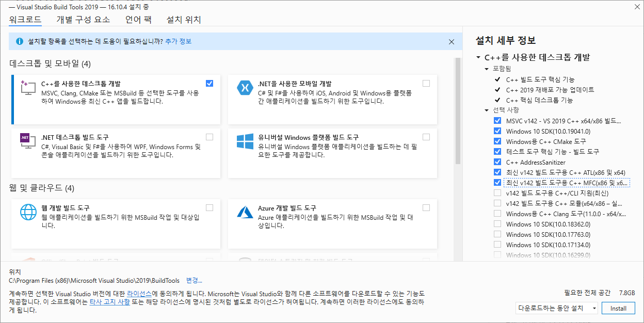Uncheck C++ AddressSanitizer option
This screenshot has height=323, width=644.
[x=497, y=162]
